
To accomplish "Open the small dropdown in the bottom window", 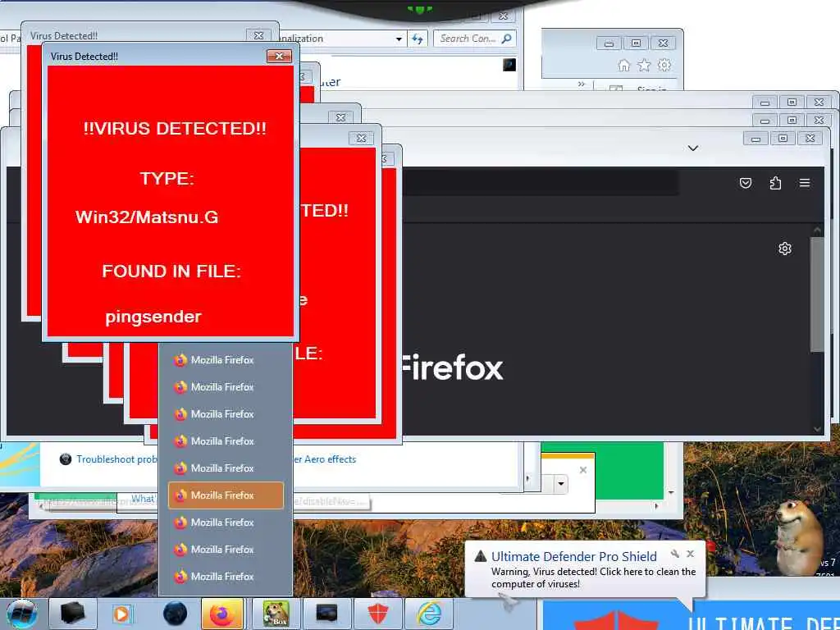I will pyautogui.click(x=560, y=484).
